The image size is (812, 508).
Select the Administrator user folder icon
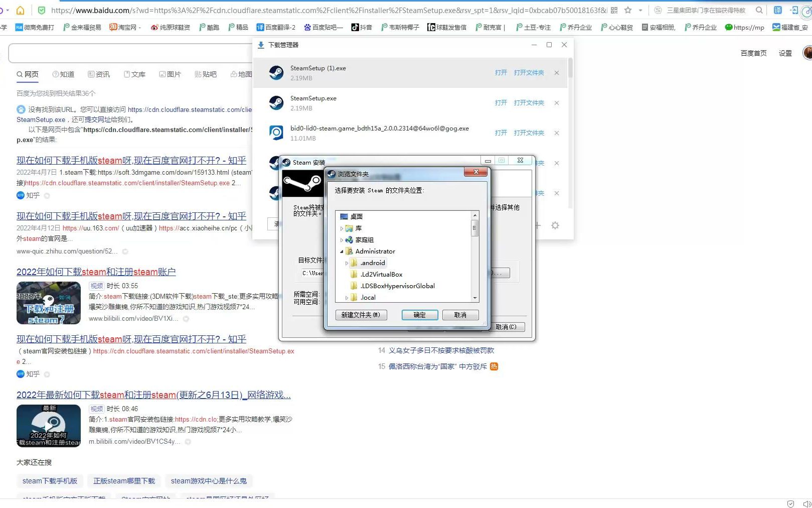[x=349, y=251]
